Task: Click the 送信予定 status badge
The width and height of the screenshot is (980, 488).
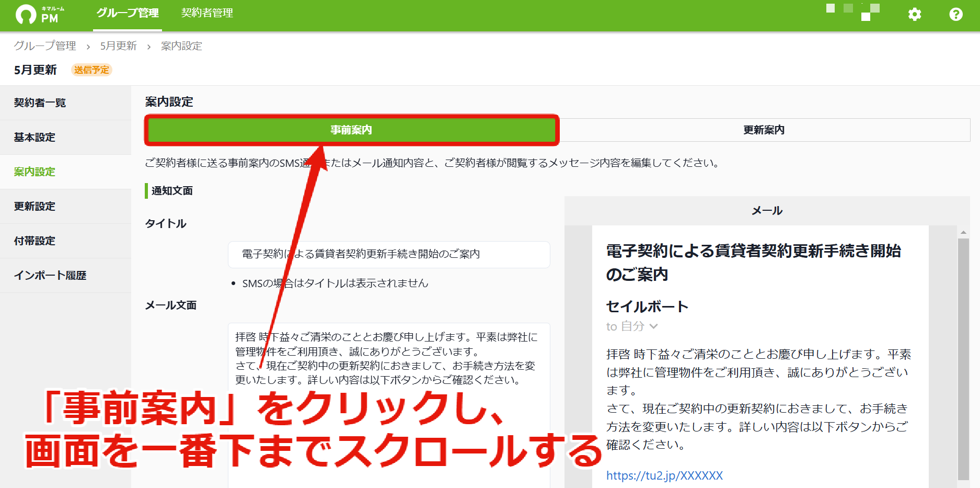Action: [x=91, y=70]
